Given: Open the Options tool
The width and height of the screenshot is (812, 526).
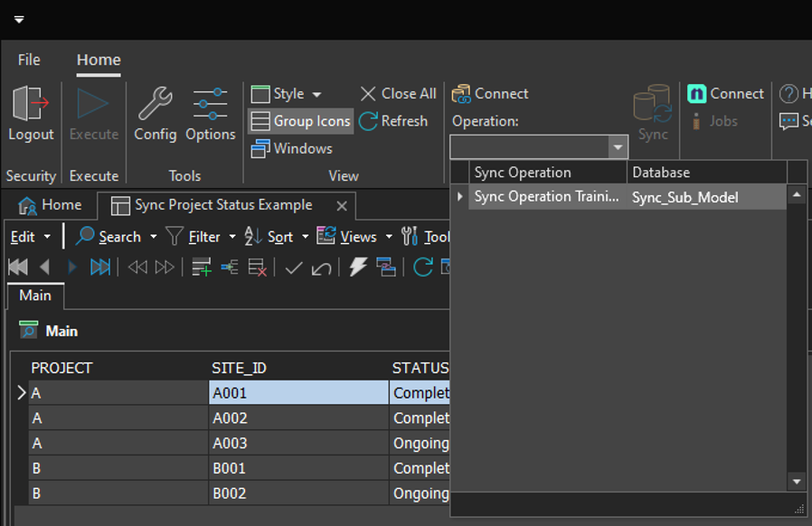Looking at the screenshot, I should [210, 113].
